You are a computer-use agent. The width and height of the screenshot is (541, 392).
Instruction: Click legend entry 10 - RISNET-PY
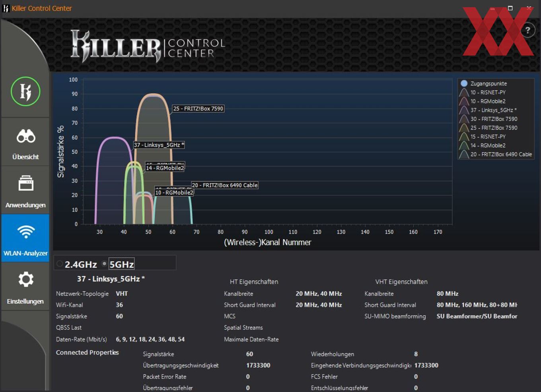pos(488,92)
